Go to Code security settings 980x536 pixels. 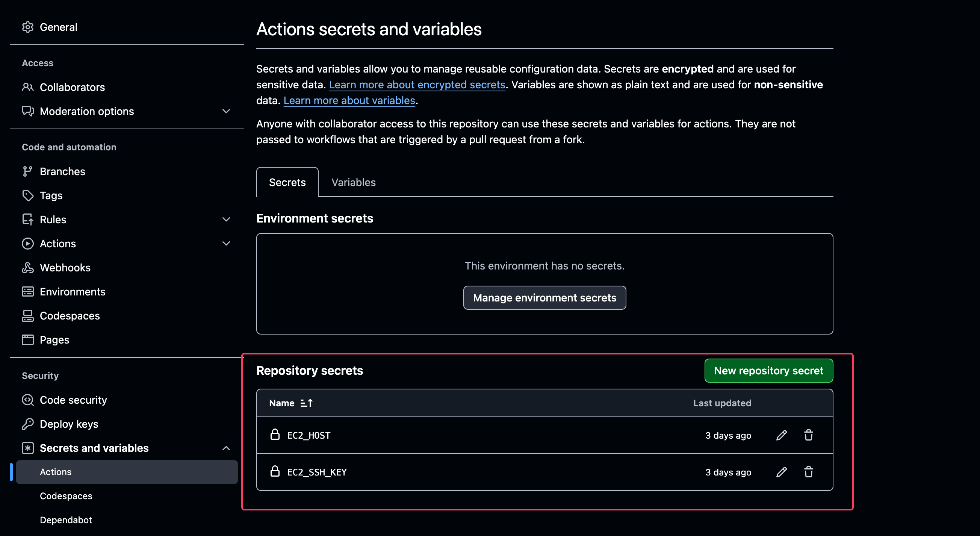pyautogui.click(x=73, y=400)
